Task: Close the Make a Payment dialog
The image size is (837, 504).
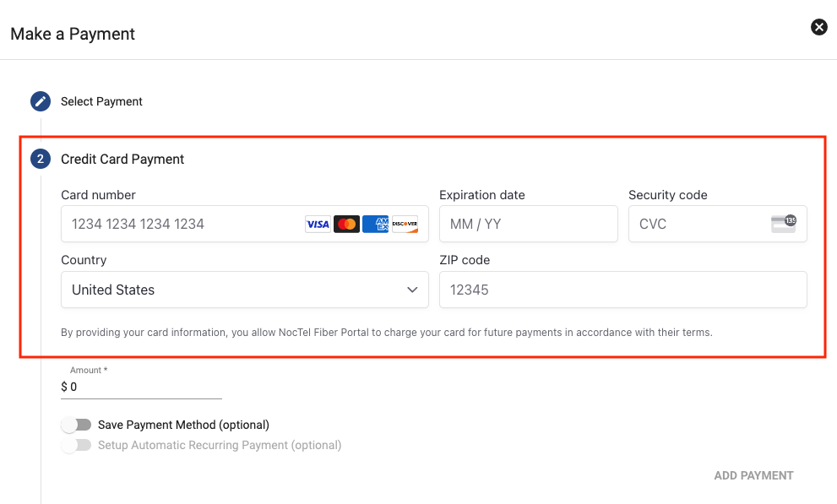Action: point(819,27)
